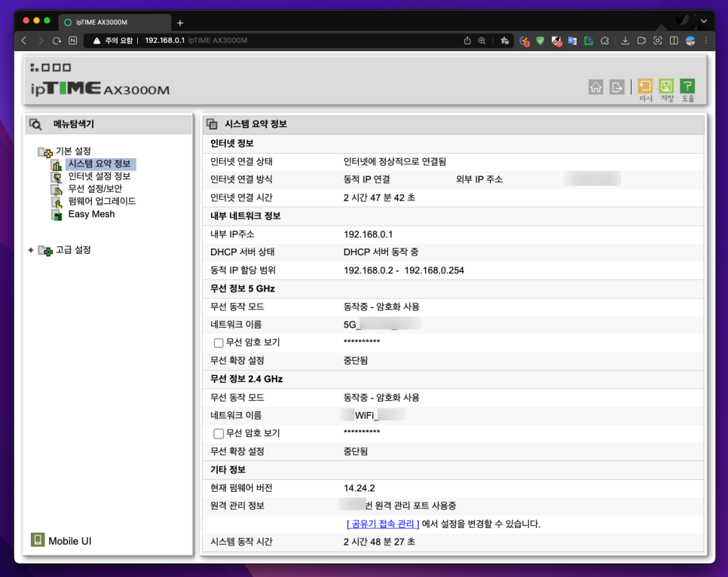The width and height of the screenshot is (728, 577).
Task: Open the extensions puzzle icon
Action: point(604,41)
